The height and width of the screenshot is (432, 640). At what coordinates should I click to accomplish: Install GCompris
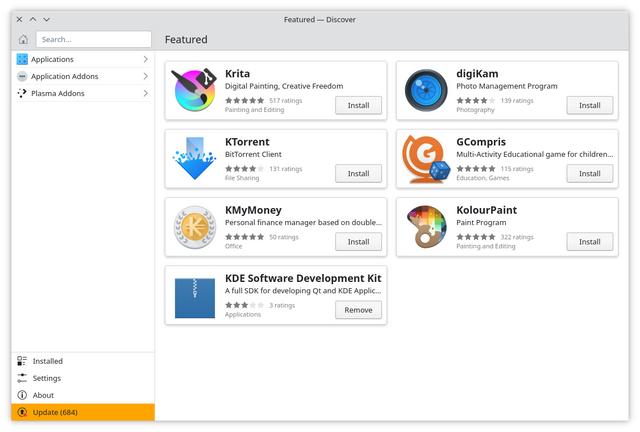[x=590, y=174]
